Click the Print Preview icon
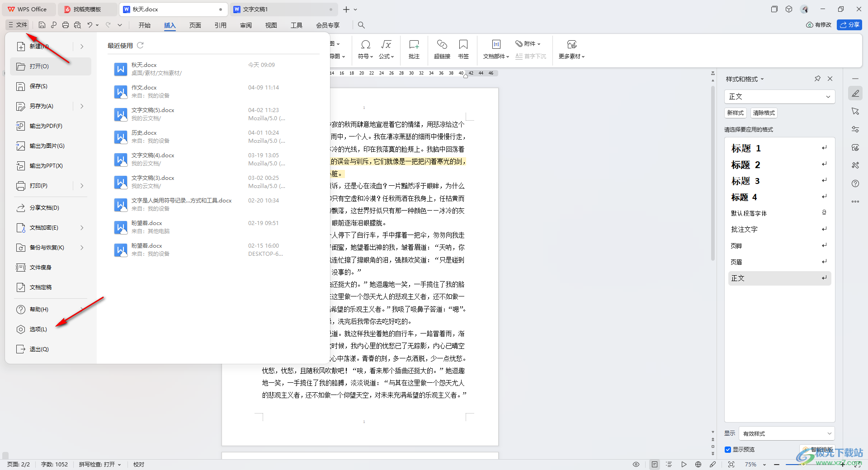Viewport: 868px width, 470px height. (x=77, y=25)
